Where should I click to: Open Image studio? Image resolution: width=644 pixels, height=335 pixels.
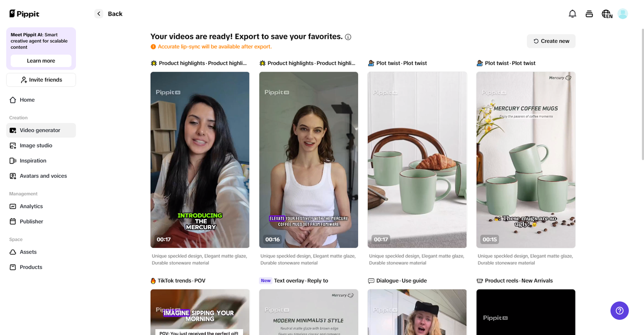41,146
